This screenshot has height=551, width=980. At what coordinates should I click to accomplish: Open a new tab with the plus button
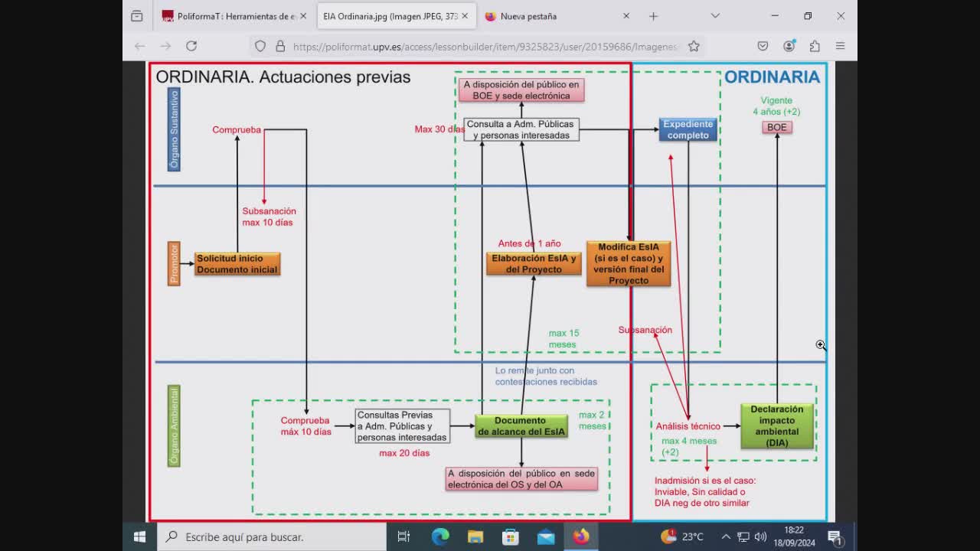pyautogui.click(x=653, y=16)
